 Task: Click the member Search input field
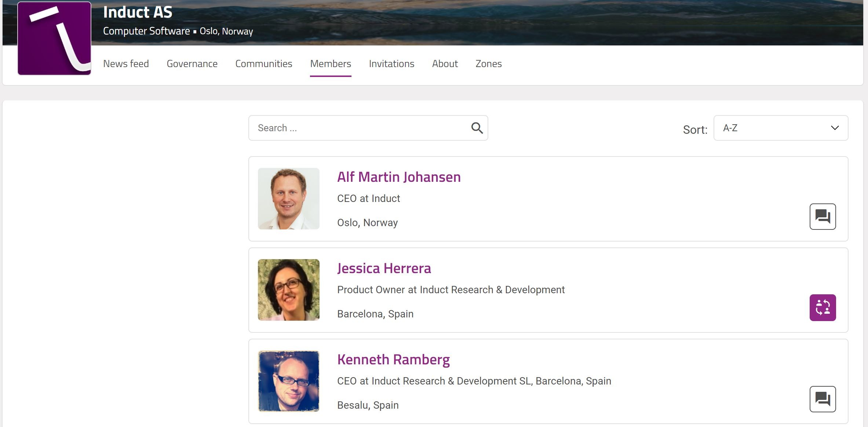coord(368,128)
